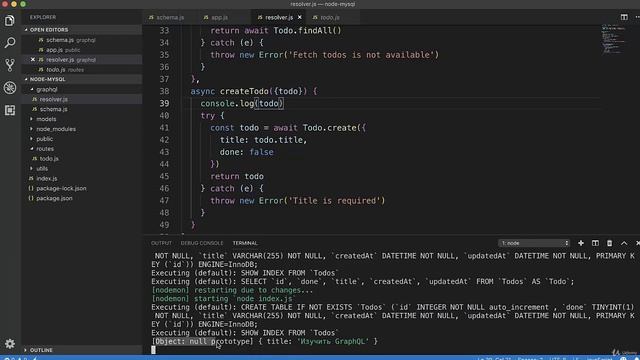
Task: Open the Explorer view icon
Action: click(10, 20)
